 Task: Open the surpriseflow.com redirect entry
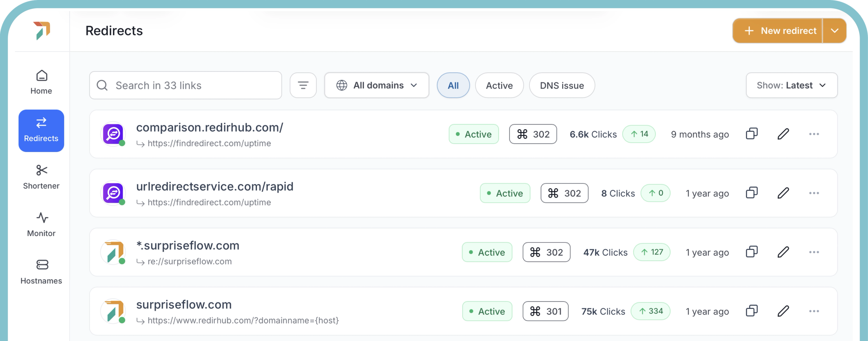[x=184, y=305]
